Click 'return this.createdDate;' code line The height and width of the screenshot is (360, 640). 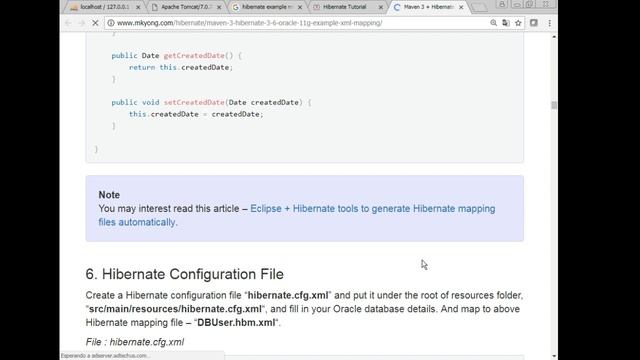(x=181, y=67)
